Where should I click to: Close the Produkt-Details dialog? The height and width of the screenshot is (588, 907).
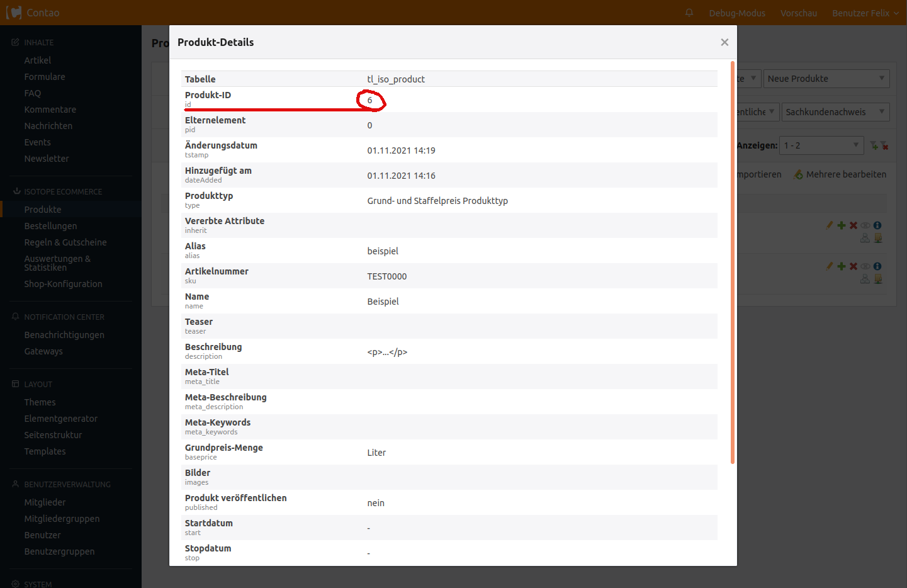(724, 42)
